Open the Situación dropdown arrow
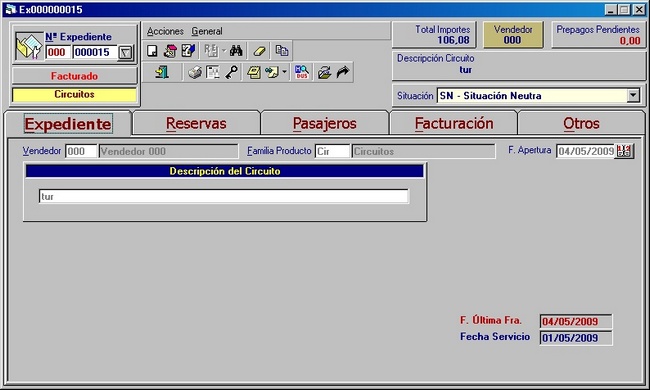The image size is (650, 390). (x=633, y=95)
